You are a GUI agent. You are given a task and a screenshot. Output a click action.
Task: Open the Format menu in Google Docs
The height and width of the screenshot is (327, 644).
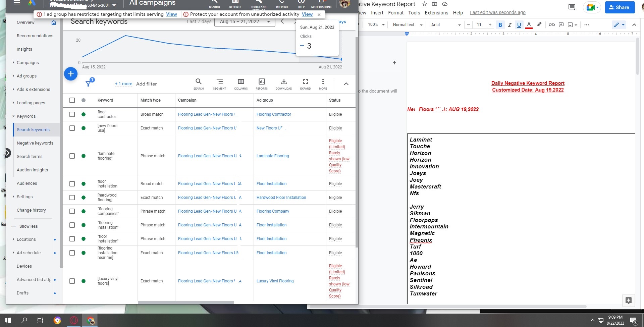tap(396, 13)
